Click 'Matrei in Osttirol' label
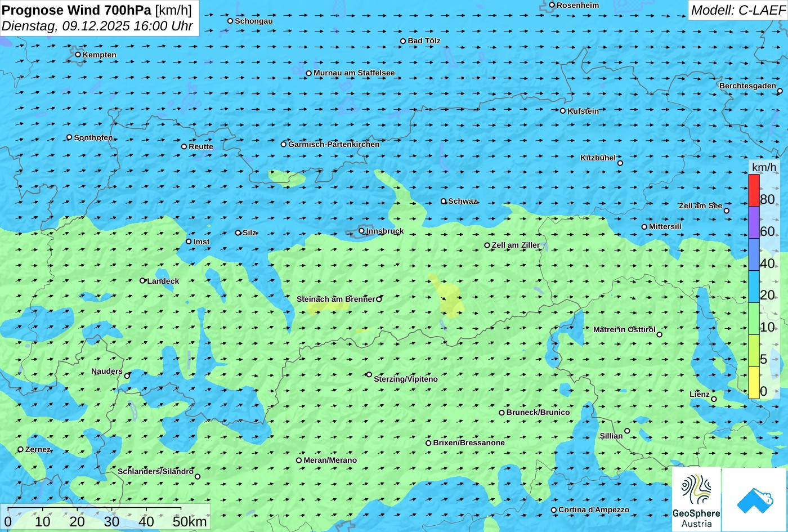Image resolution: width=788 pixels, height=532 pixels. coord(624,329)
